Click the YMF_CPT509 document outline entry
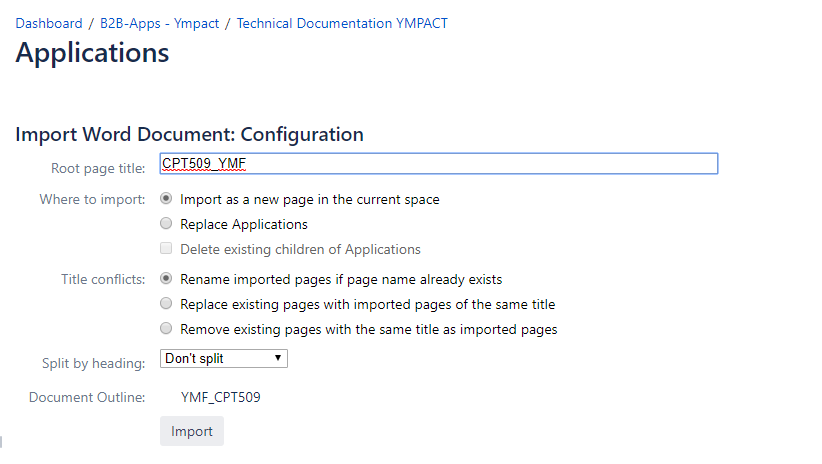The width and height of the screenshot is (822, 464). tap(221, 397)
